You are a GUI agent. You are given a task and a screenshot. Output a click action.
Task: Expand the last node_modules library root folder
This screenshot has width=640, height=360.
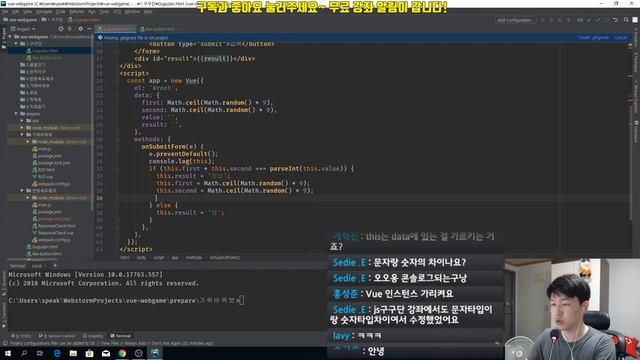pyautogui.click(x=28, y=198)
